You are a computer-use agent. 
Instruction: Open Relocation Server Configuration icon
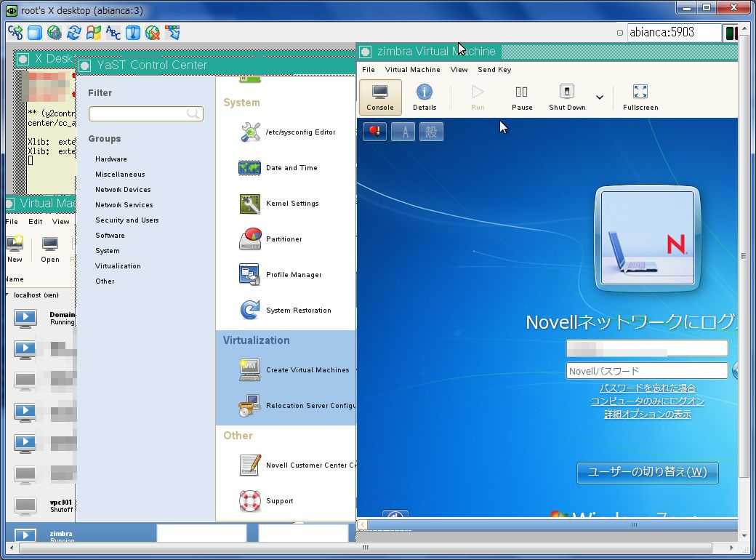(250, 406)
